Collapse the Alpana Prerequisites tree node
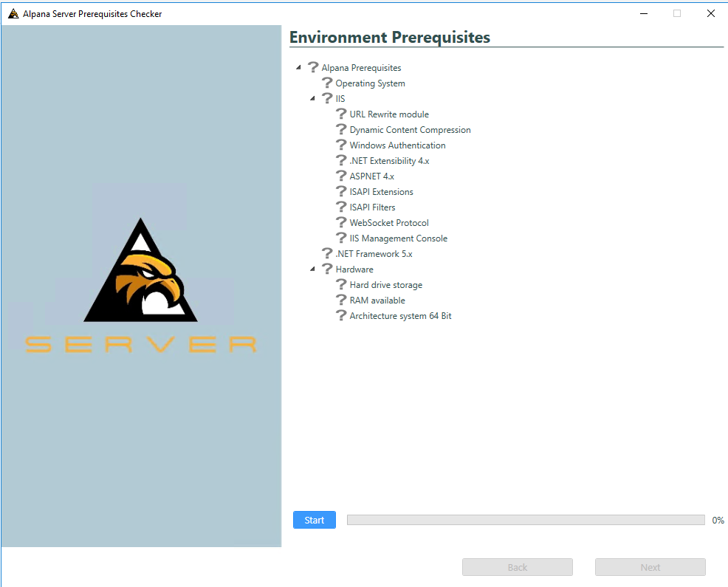 [x=298, y=68]
